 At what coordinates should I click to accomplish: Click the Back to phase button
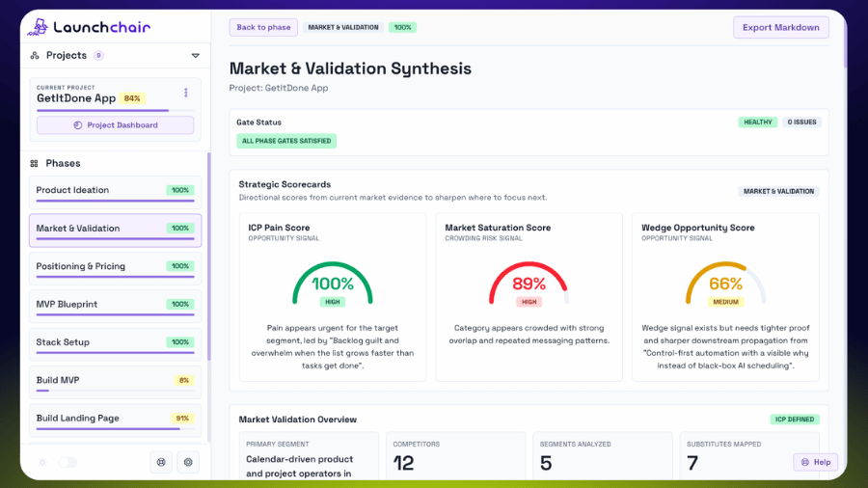(x=263, y=27)
